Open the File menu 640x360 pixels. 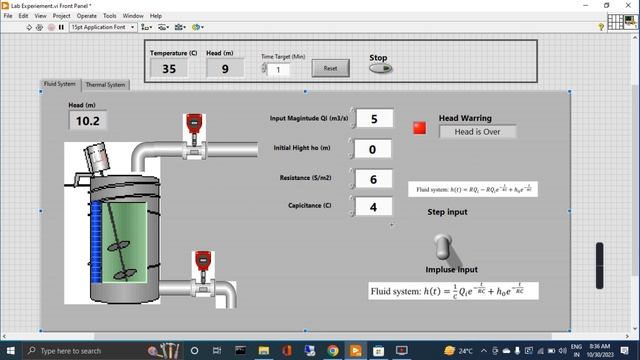pos(8,16)
